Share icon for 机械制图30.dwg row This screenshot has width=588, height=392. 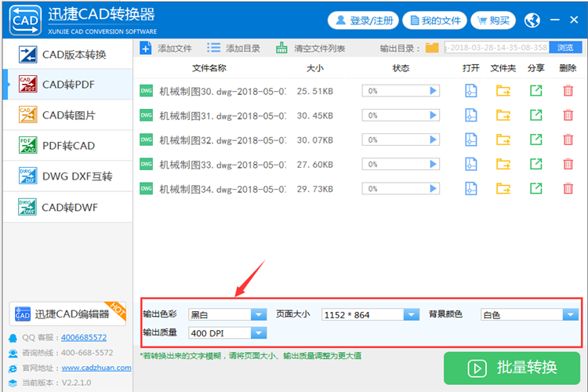click(536, 91)
